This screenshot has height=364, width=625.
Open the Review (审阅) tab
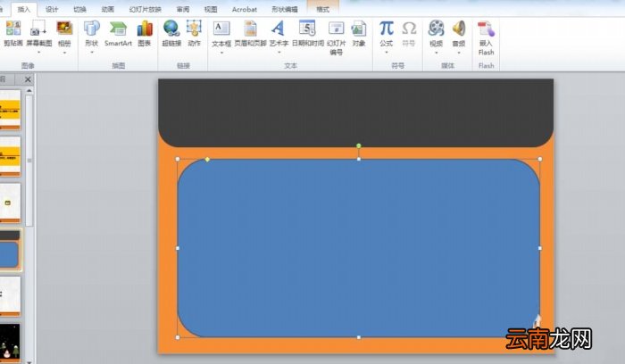pos(183,9)
